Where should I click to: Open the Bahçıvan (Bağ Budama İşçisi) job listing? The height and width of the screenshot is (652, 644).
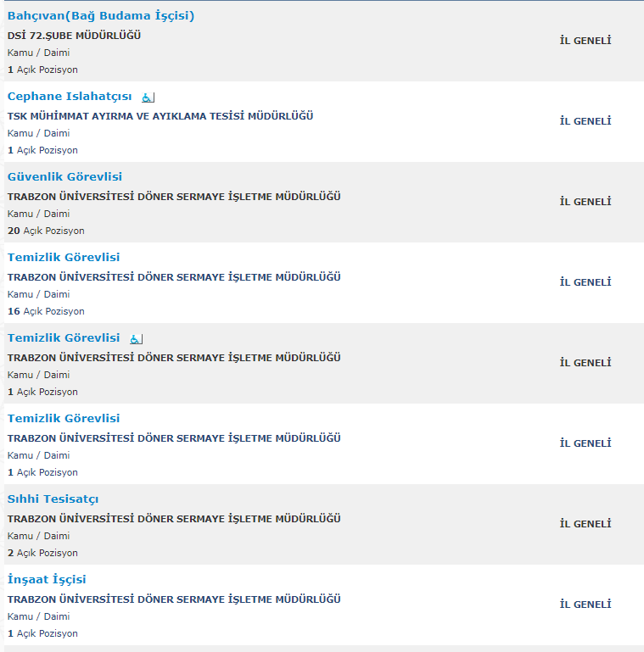(101, 15)
